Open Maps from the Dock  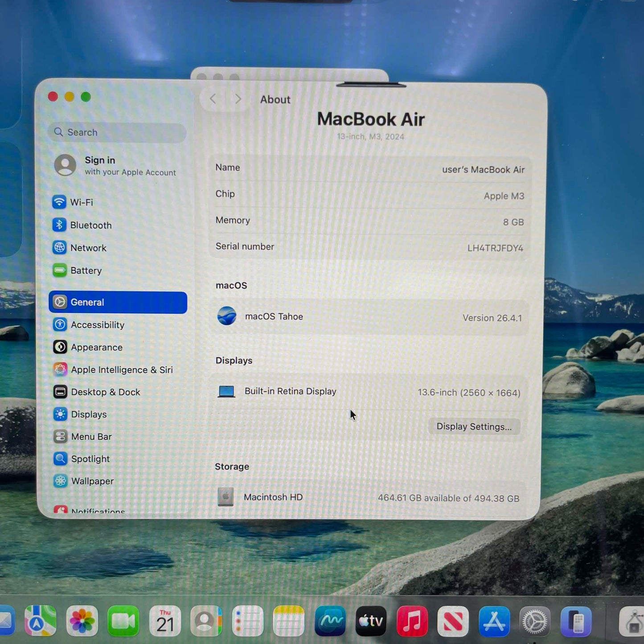coord(41,620)
